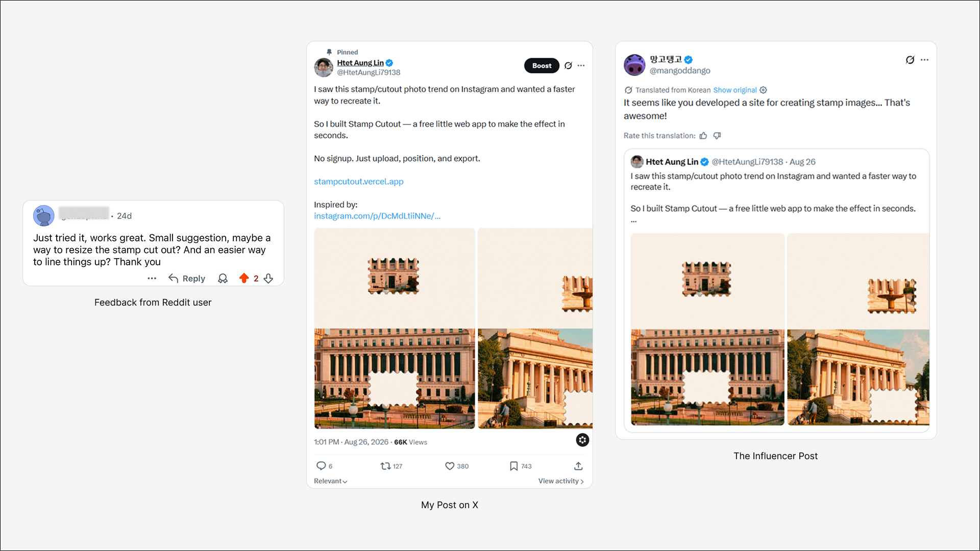Open second image in quoted post
The width and height of the screenshot is (980, 551).
coord(858,329)
